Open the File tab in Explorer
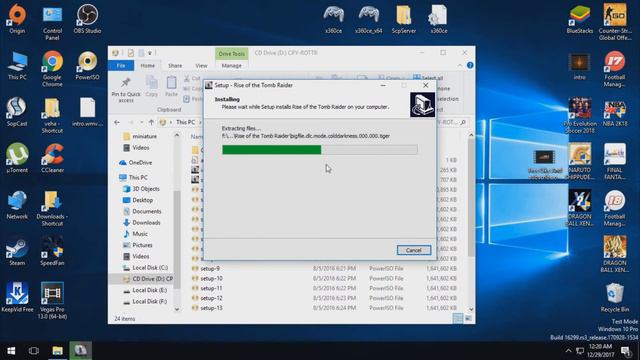 point(121,65)
